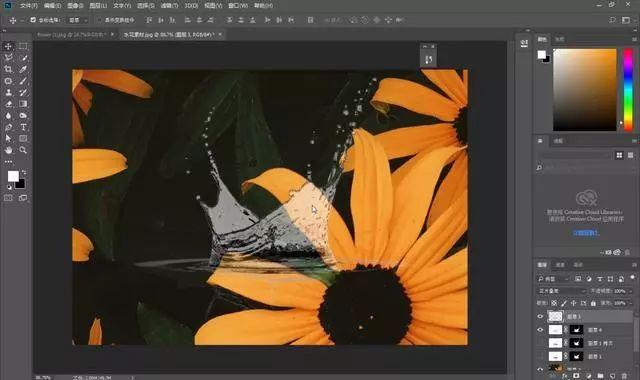Open the layer filter kind dropdown
640x380 pixels.
coord(553,279)
